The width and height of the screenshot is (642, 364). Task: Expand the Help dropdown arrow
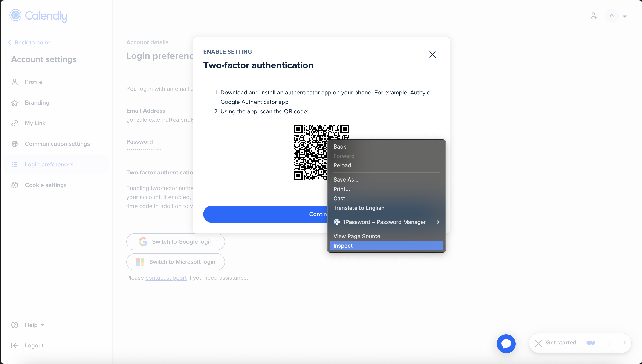pyautogui.click(x=43, y=325)
